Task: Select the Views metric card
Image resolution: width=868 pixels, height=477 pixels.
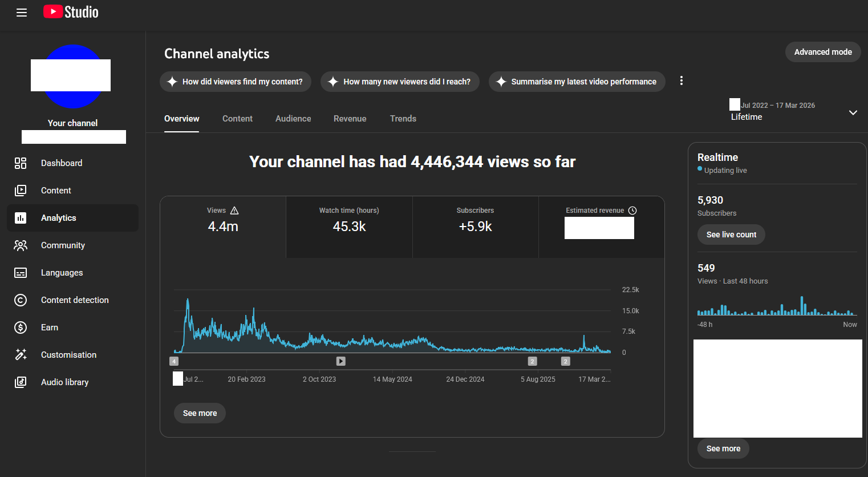Action: 223,227
